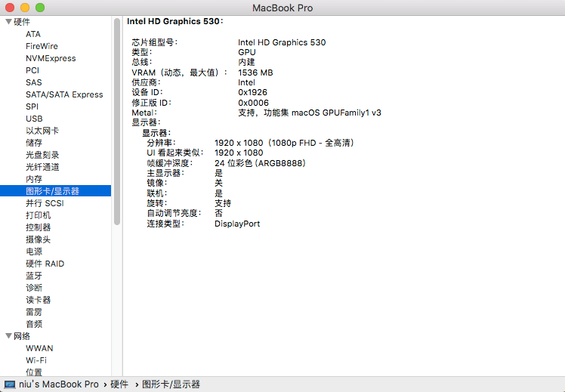Click the 旋转 value 支持
Screen dimensions: 565x392
[x=223, y=203]
